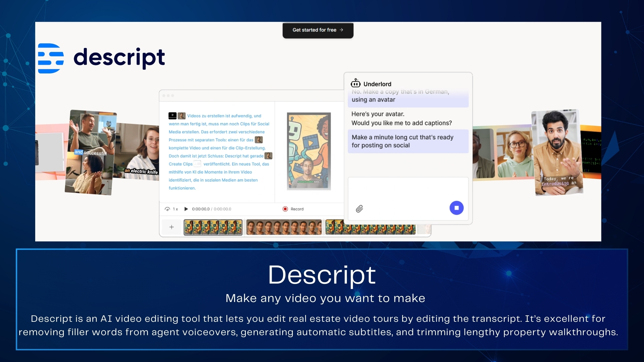The width and height of the screenshot is (644, 362).
Task: Click the 'funktionieren.' word in transcript
Action: (x=182, y=188)
